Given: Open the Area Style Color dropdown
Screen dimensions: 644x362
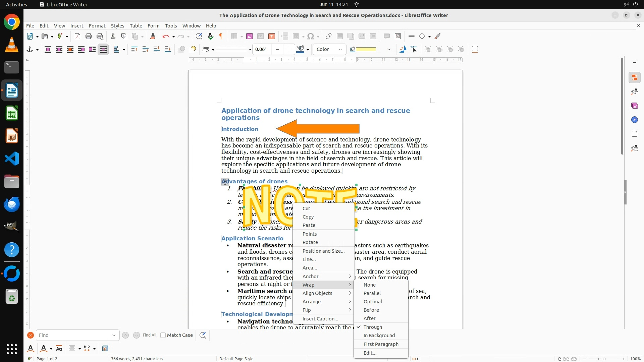Looking at the screenshot, I should point(329,49).
